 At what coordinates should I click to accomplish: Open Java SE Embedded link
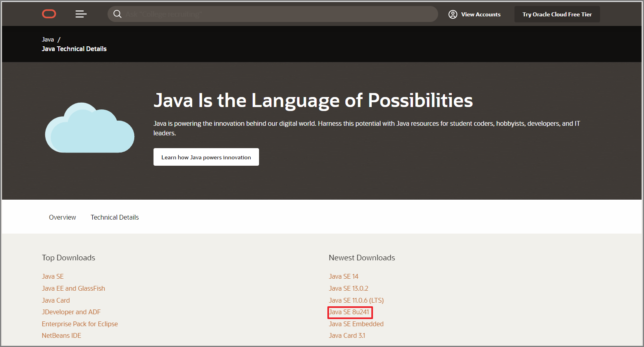(356, 324)
